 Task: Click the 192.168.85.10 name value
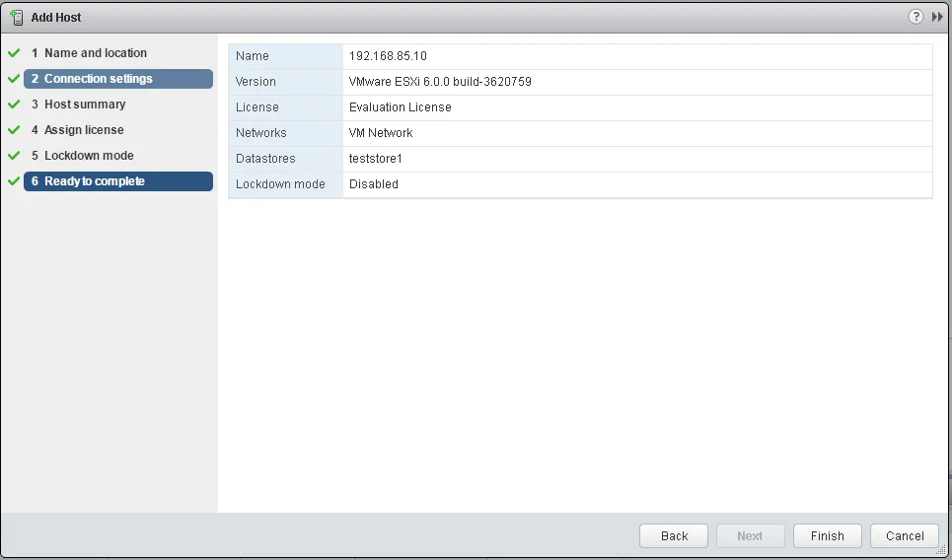tap(388, 56)
